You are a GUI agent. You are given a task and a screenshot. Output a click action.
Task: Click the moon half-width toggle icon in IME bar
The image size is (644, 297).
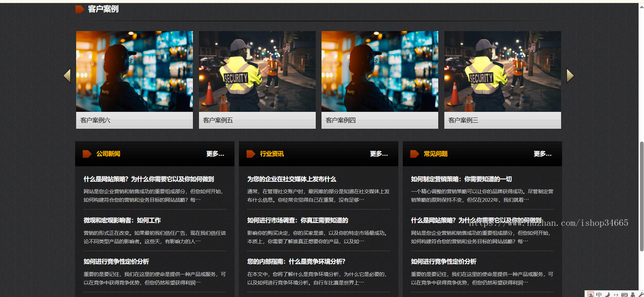point(607,294)
